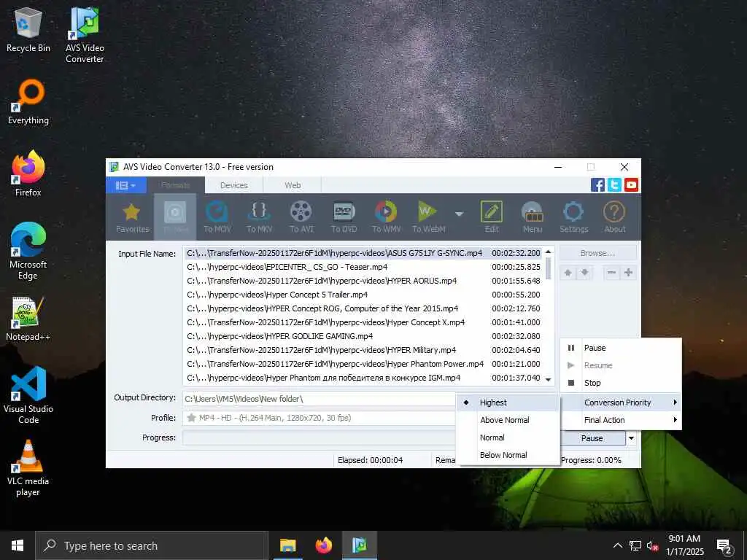Click the Pause conversion button
This screenshot has height=560, width=747.
pyautogui.click(x=592, y=438)
